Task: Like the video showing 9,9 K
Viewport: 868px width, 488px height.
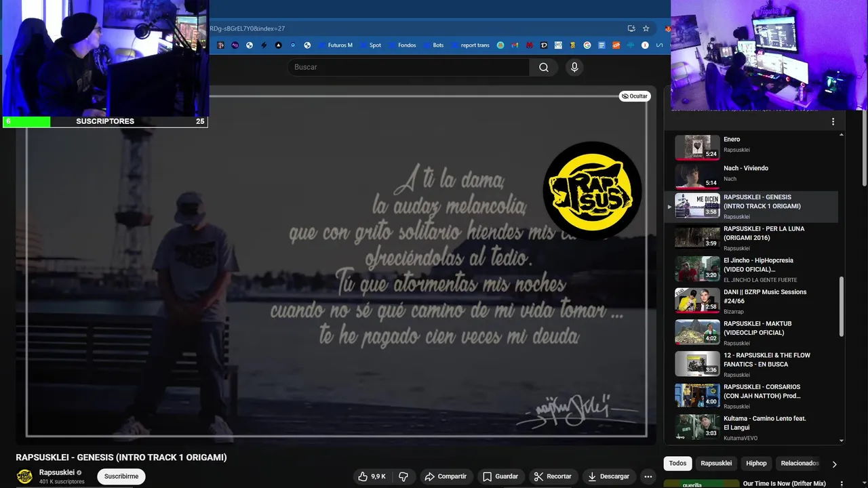Action: (x=372, y=476)
